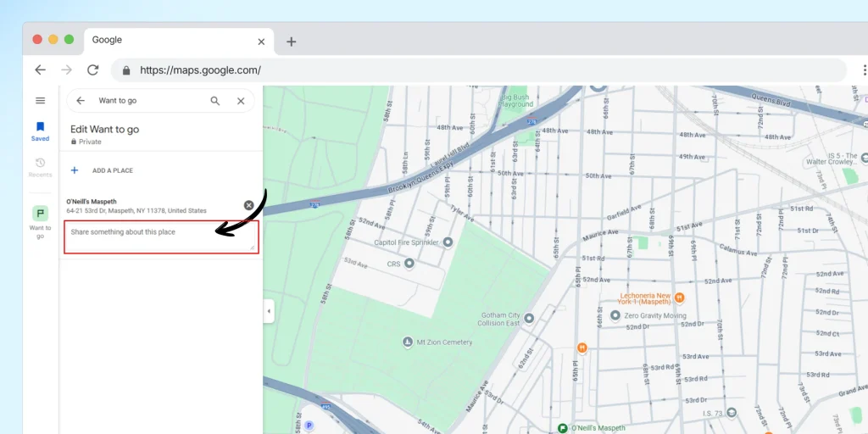Screen dimensions: 868x434
Task: Click Mt Zion Cemetery map marker
Action: click(x=408, y=342)
